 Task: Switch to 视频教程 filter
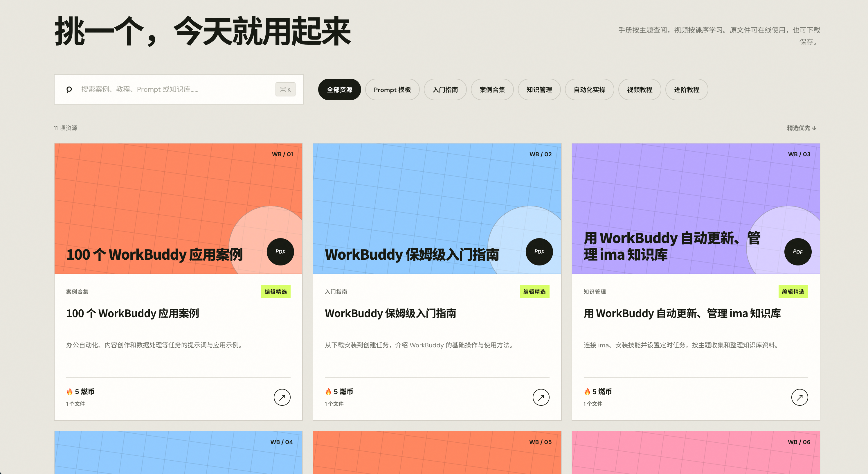(x=640, y=90)
